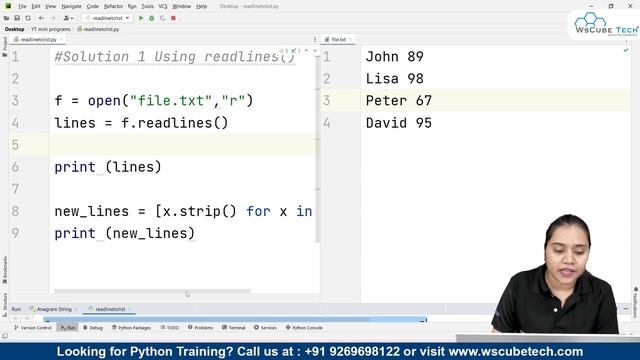
Task: Close the Anagram String run tab
Action: click(x=76, y=309)
